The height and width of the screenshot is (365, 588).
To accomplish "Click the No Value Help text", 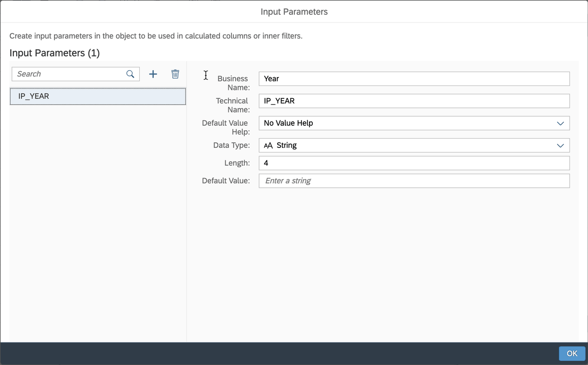I will click(288, 123).
